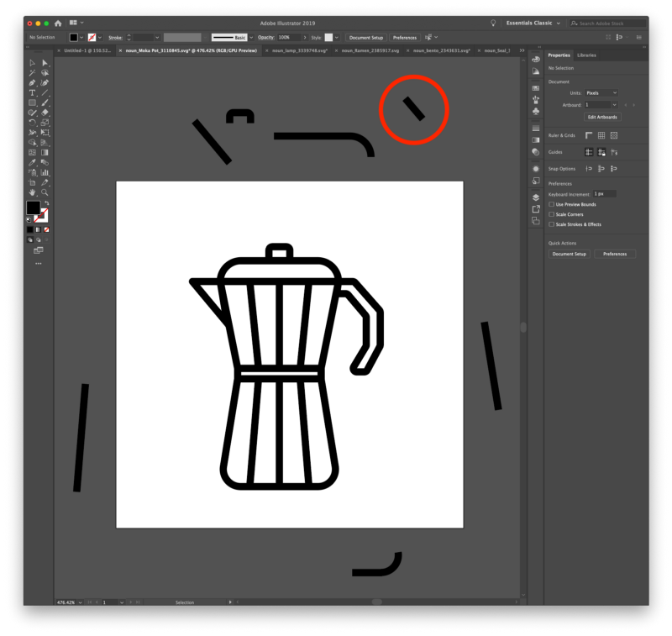Toggle Scale Strokes & Effects checkbox
The height and width of the screenshot is (636, 672).
[552, 224]
